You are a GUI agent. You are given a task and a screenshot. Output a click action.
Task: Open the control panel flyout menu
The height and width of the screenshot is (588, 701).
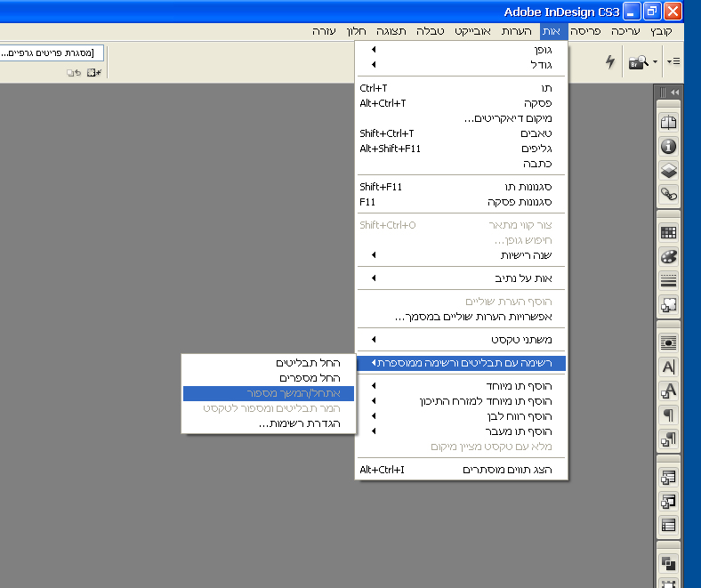(x=673, y=61)
